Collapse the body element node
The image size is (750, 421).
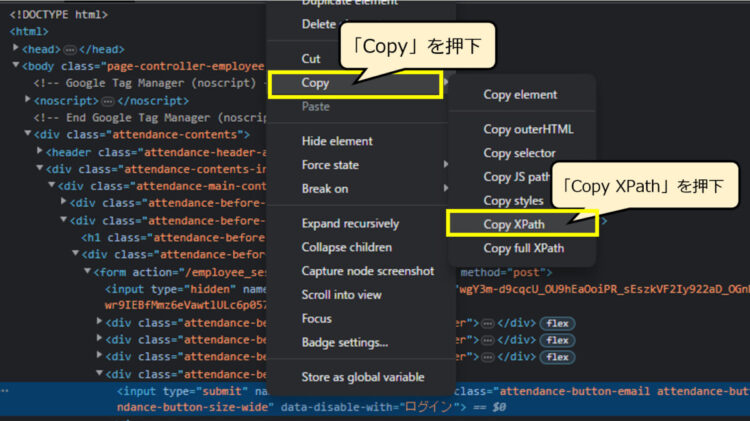16,65
